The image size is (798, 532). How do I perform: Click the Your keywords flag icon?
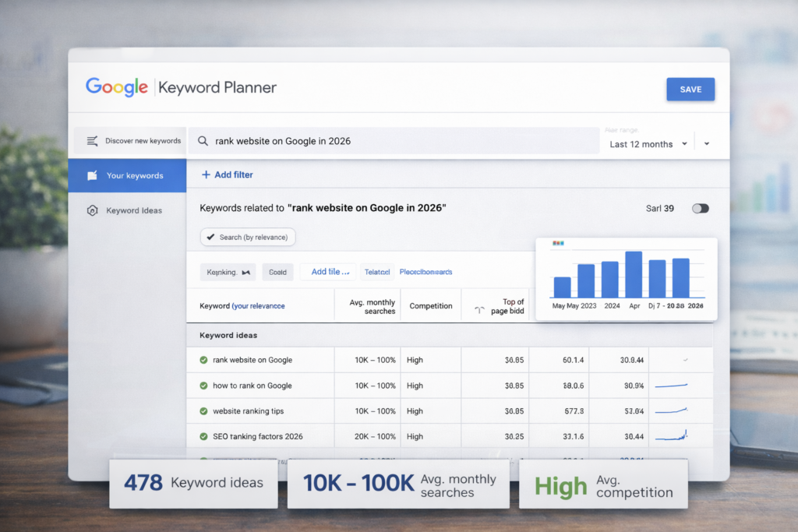[x=91, y=175]
